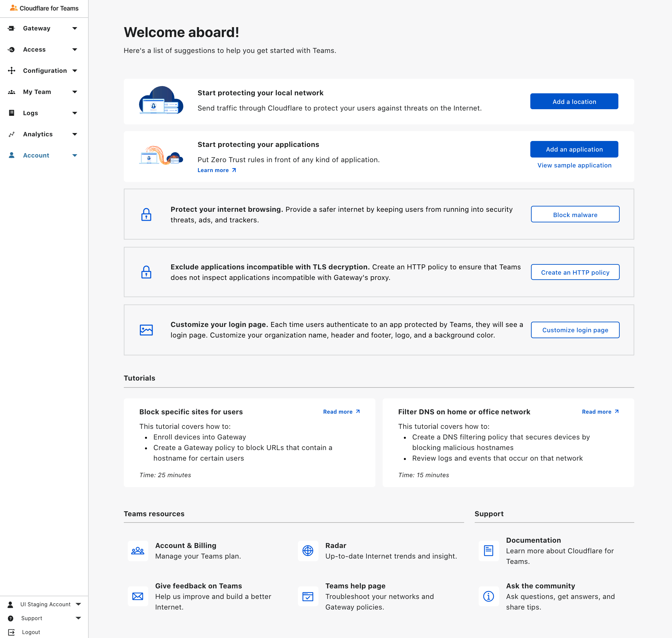Select the Analytics graph icon
The image size is (672, 638).
click(x=12, y=134)
